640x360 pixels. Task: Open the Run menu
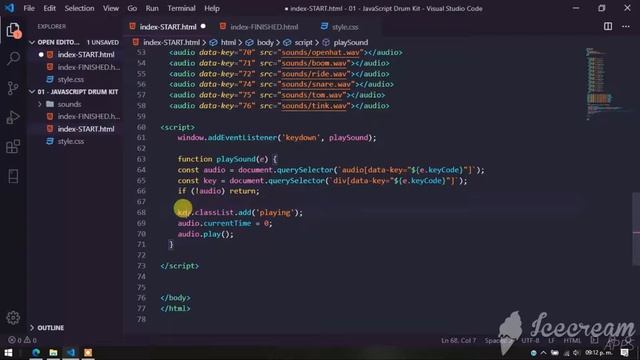click(x=152, y=8)
